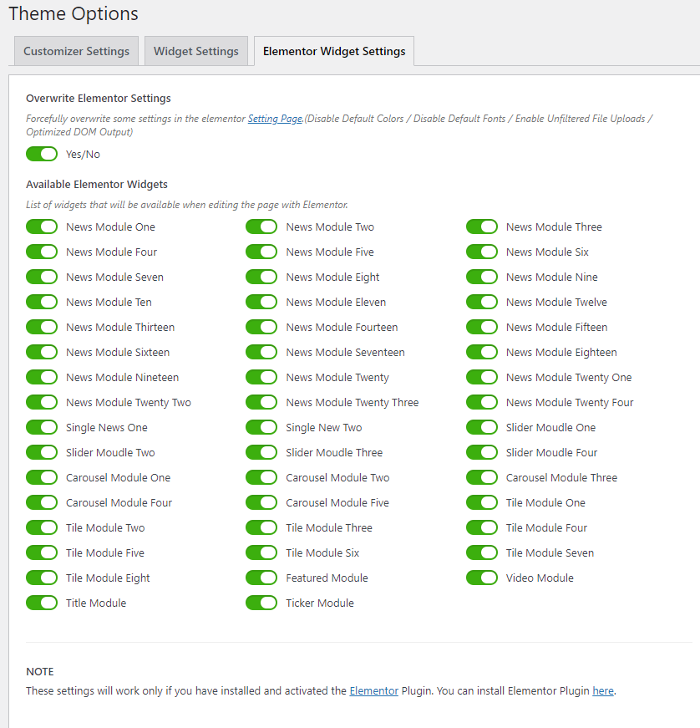Turn off News Module Three
This screenshot has height=728, width=700.
482,227
